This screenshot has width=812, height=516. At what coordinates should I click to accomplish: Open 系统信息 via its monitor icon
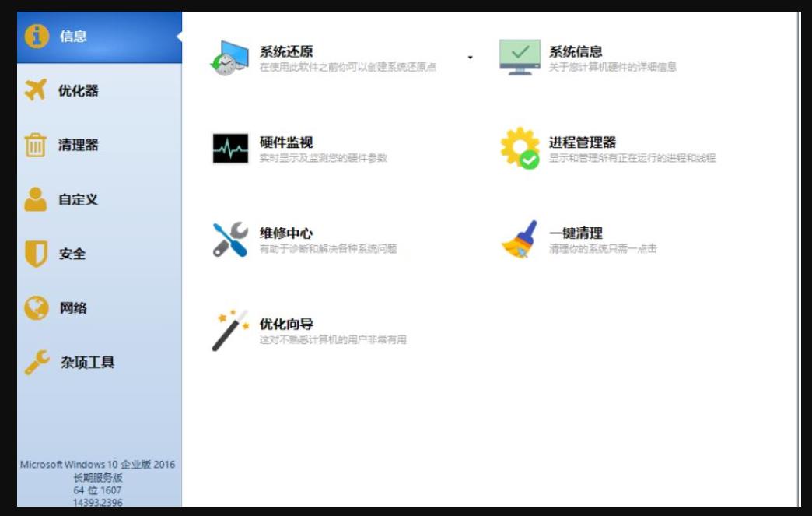pos(520,58)
